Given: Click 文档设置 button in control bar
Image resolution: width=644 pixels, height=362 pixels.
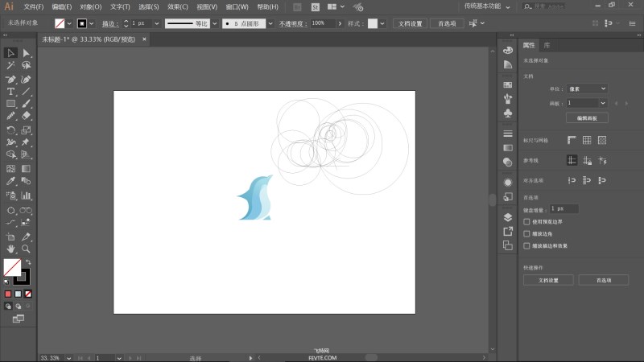Looking at the screenshot, I should pyautogui.click(x=410, y=23).
